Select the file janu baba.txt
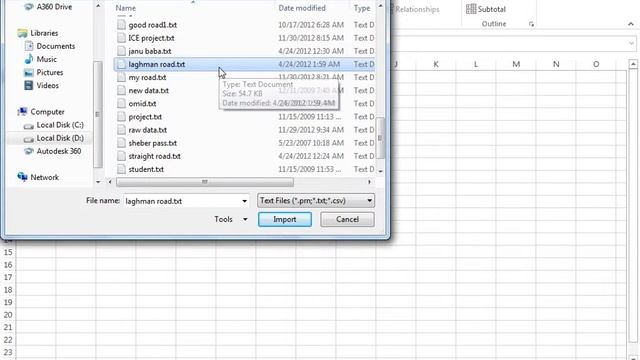 click(150, 51)
